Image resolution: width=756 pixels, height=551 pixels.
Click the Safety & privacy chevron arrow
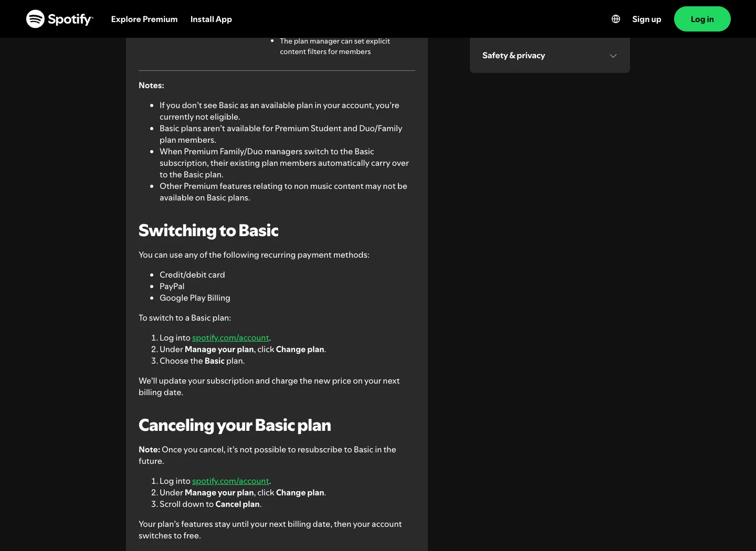[613, 56]
